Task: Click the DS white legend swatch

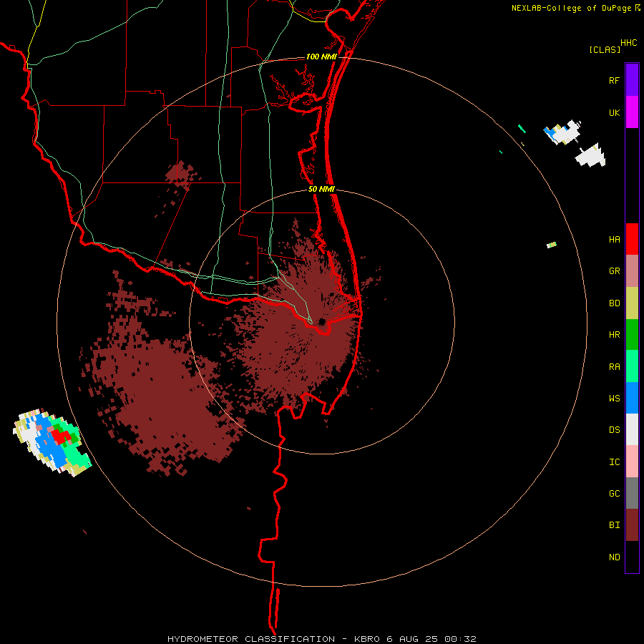Action: pos(632,429)
